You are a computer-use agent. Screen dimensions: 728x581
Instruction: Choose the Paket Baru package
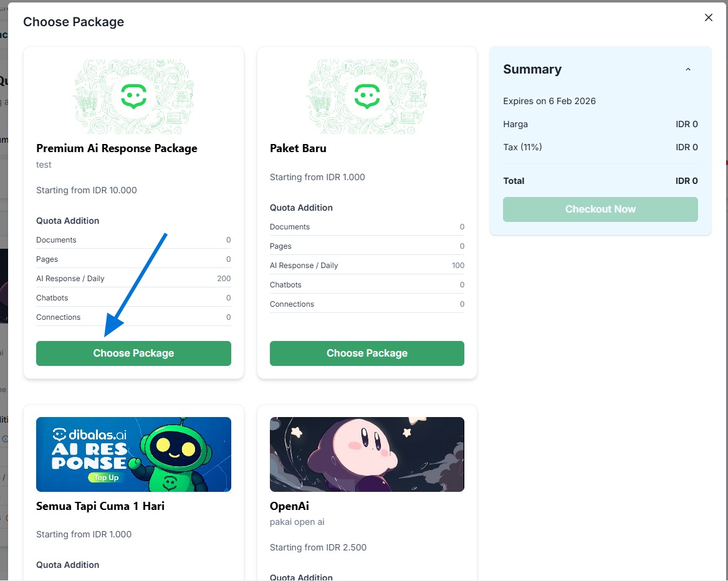[x=366, y=353]
